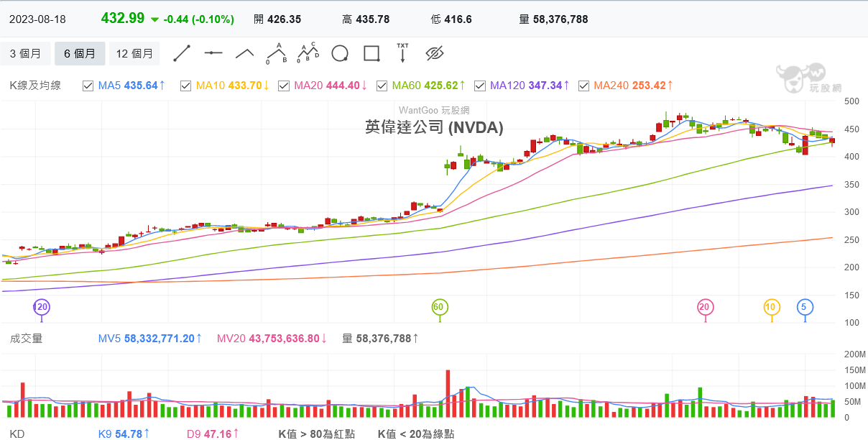
Task: Click the K值 > 80為紅點 note
Action: coord(316,434)
